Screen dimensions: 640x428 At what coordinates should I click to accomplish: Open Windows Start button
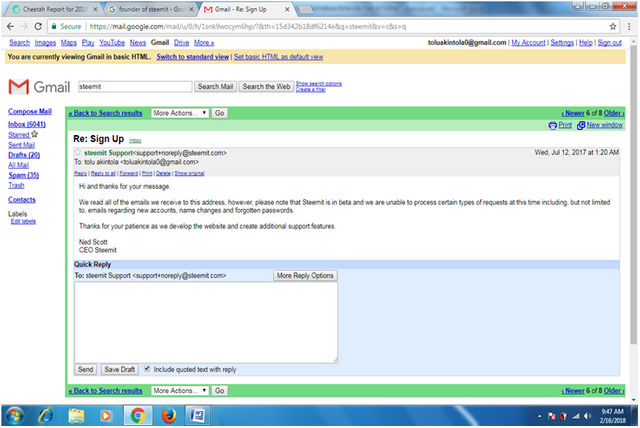15,416
